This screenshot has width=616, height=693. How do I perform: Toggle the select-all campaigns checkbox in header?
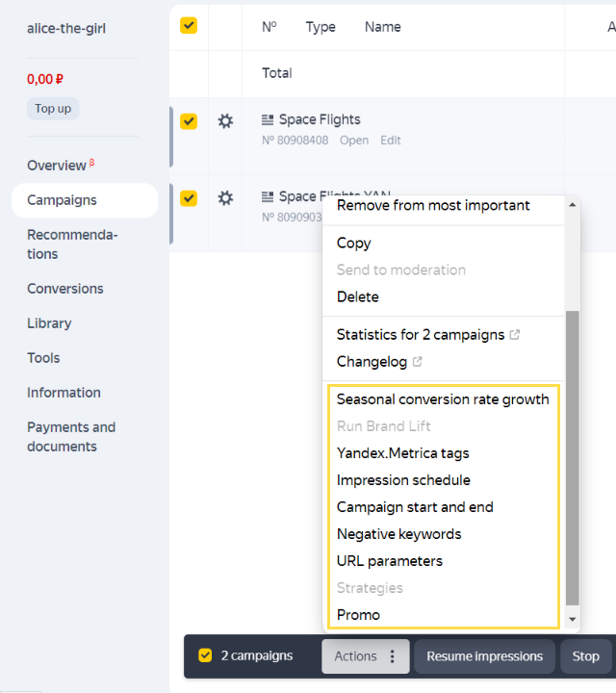189,26
